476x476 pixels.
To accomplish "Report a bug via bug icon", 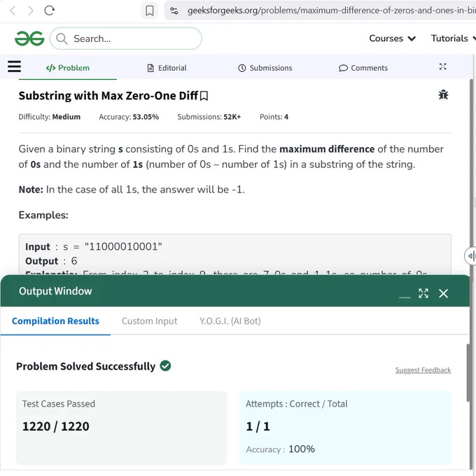I will 443,95.
